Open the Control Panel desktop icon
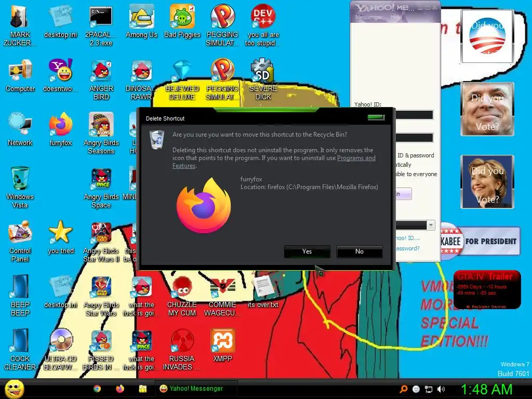This screenshot has height=399, width=532. click(x=20, y=241)
